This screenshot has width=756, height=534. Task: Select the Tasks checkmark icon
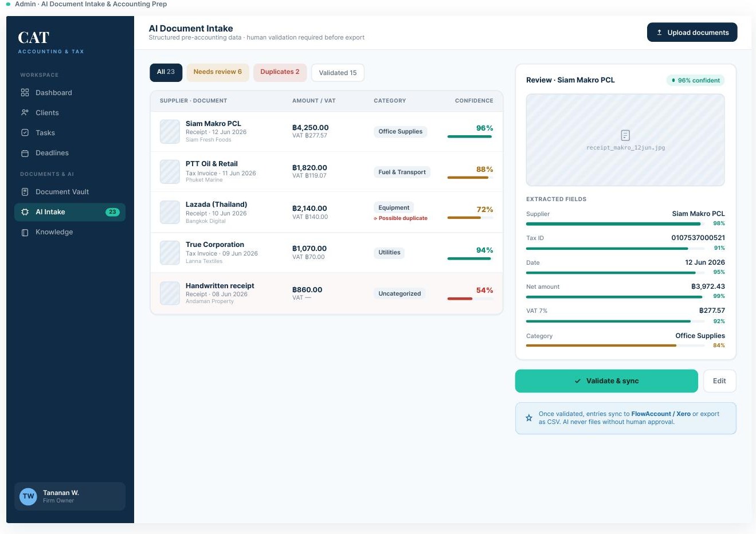[x=25, y=133]
